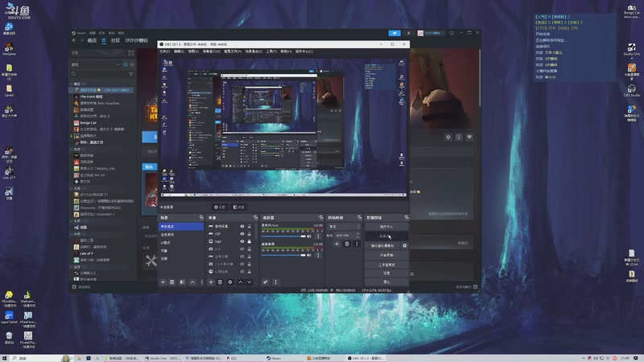This screenshot has height=362, width=644.
Task: Adjust transition duration spinner
Action: click(357, 235)
